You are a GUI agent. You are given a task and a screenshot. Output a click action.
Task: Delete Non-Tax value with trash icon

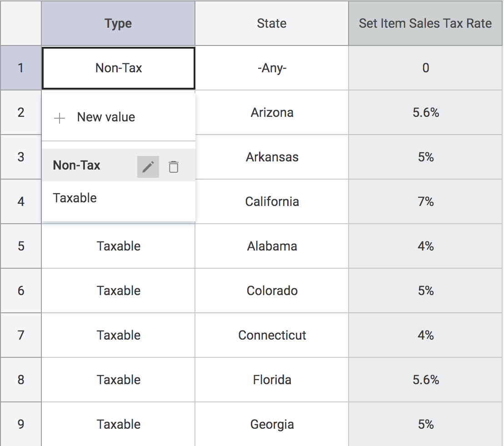(174, 167)
